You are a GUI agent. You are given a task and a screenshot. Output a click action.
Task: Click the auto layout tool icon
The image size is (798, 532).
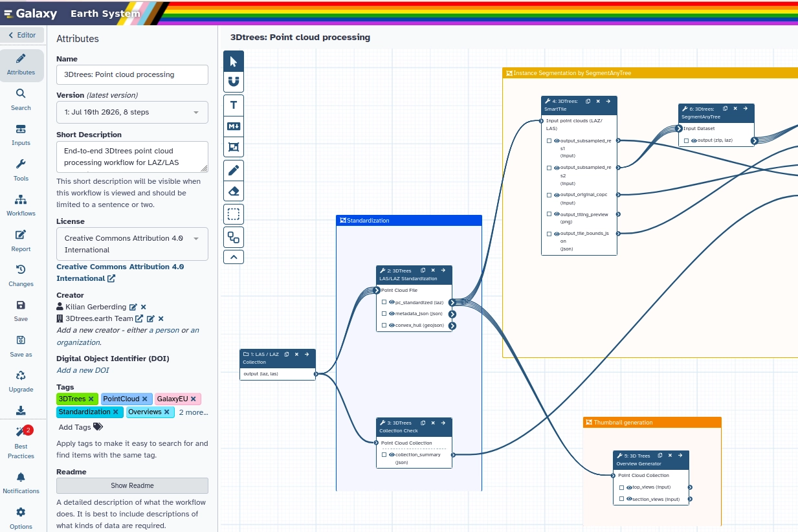coord(234,238)
